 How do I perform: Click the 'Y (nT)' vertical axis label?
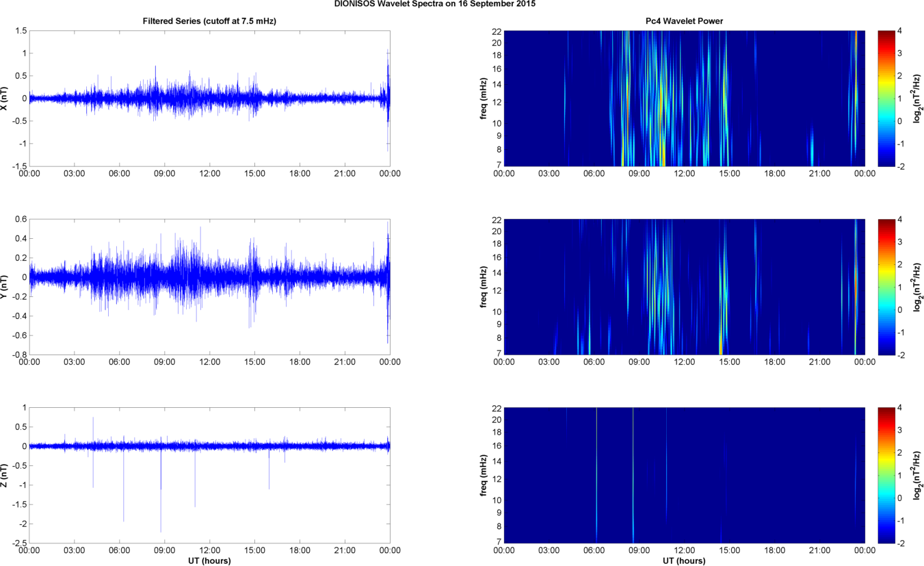(x=5, y=287)
